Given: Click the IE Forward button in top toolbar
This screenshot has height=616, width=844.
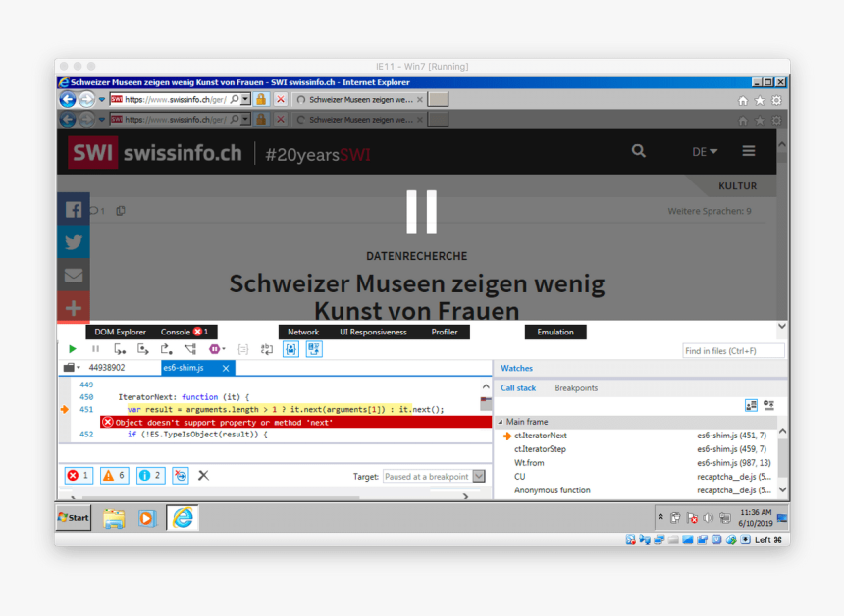Looking at the screenshot, I should point(86,99).
